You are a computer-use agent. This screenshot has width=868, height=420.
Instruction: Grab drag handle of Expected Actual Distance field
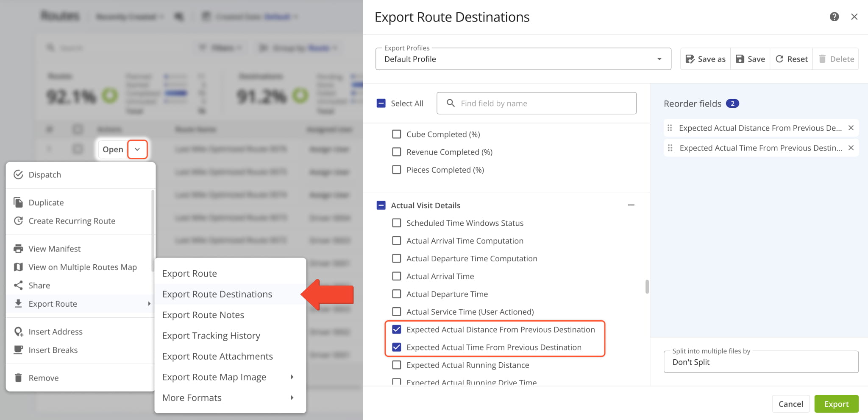click(x=670, y=128)
